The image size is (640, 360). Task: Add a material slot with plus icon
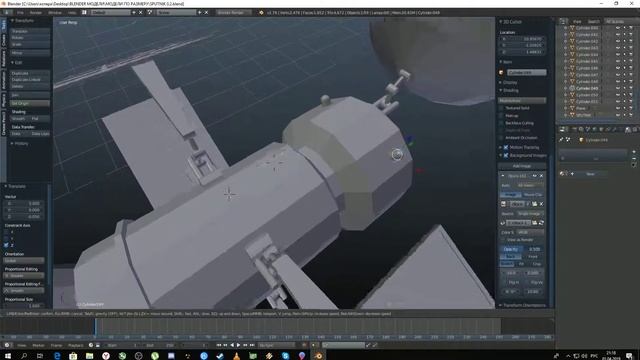[634, 152]
